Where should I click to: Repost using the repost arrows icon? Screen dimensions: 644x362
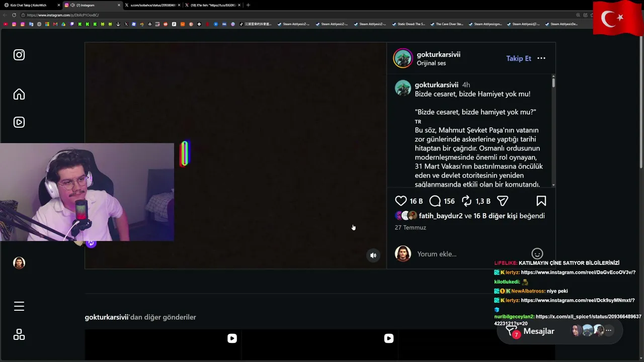pos(467,201)
